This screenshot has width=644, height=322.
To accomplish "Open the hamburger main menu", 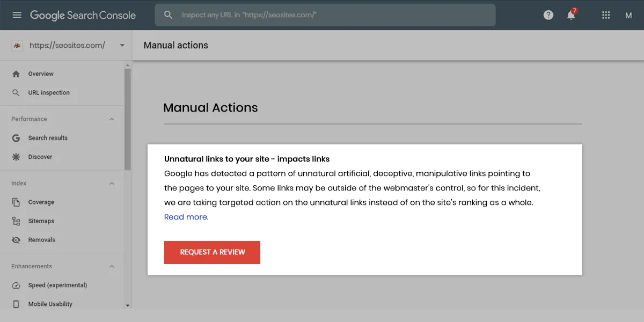I will pyautogui.click(x=17, y=15).
